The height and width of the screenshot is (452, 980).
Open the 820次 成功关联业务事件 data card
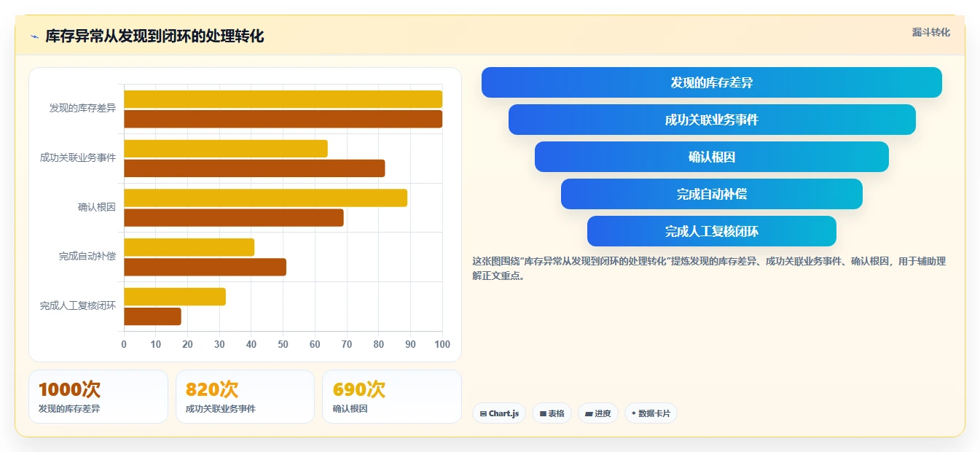[x=245, y=397]
